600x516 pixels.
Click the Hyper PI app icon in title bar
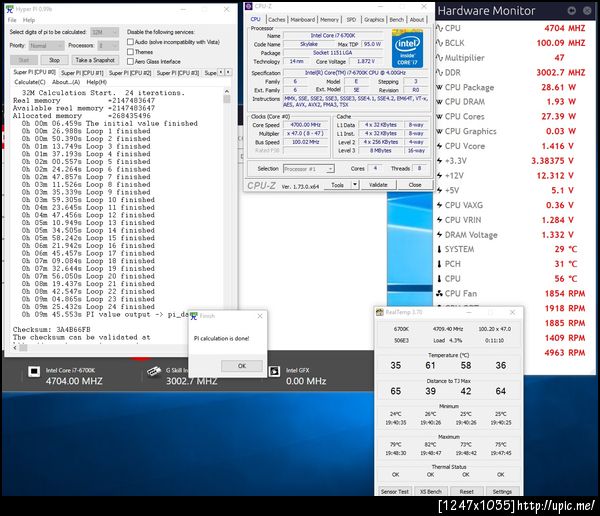(10, 9)
